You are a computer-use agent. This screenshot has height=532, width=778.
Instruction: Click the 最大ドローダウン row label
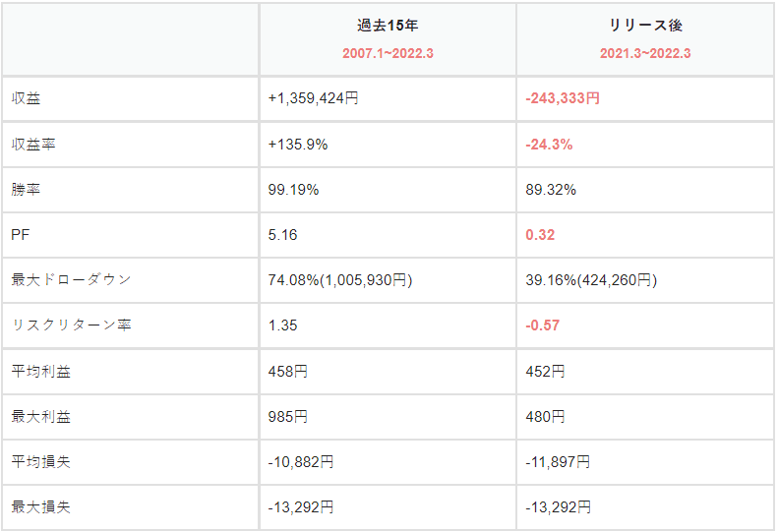[x=71, y=280]
